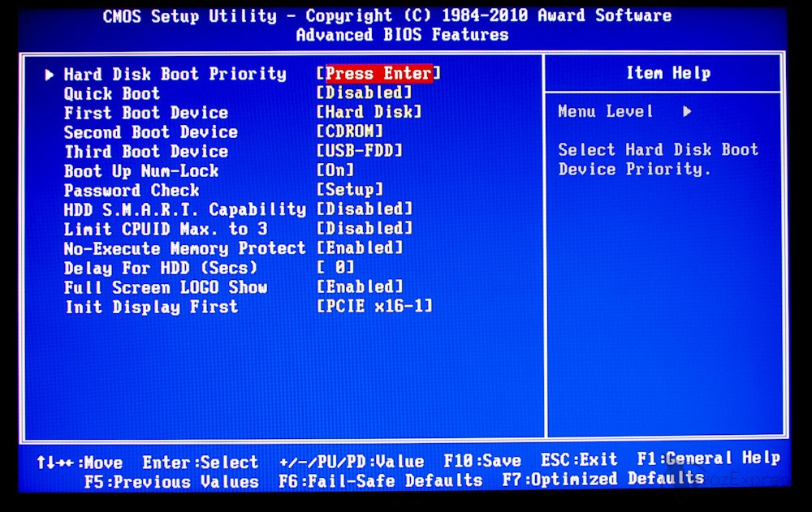Click the F10:Save hint

click(482, 460)
